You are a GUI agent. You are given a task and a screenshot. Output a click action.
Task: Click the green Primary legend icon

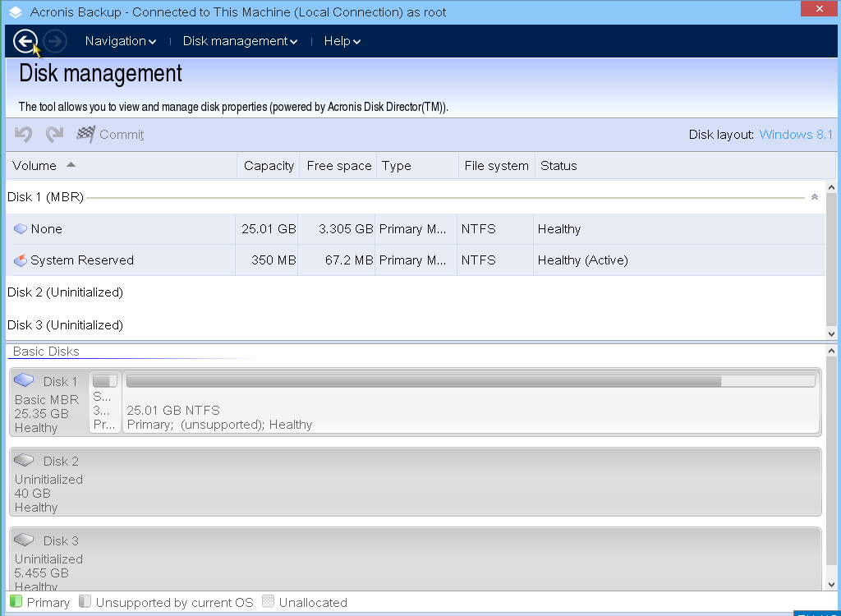coord(16,601)
